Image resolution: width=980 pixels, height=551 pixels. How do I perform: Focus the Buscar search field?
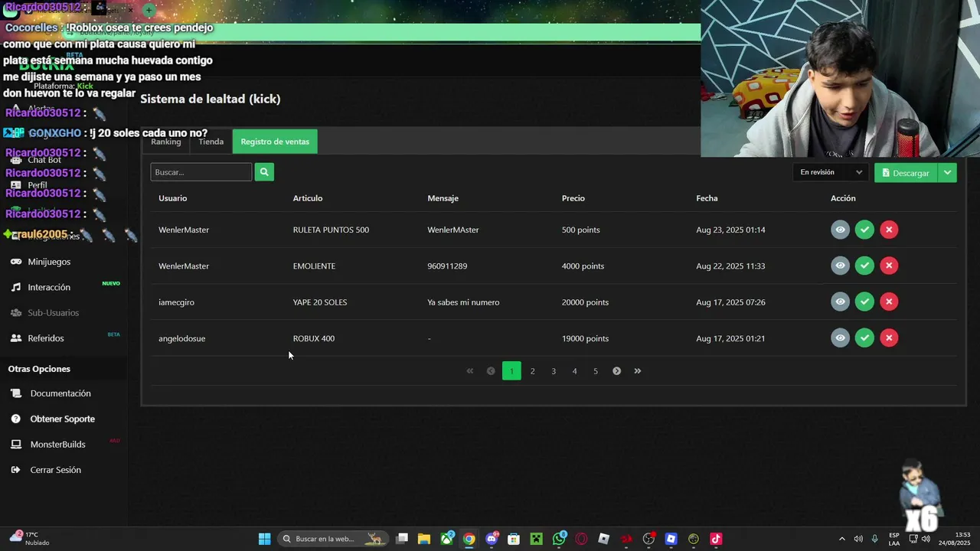tap(201, 172)
